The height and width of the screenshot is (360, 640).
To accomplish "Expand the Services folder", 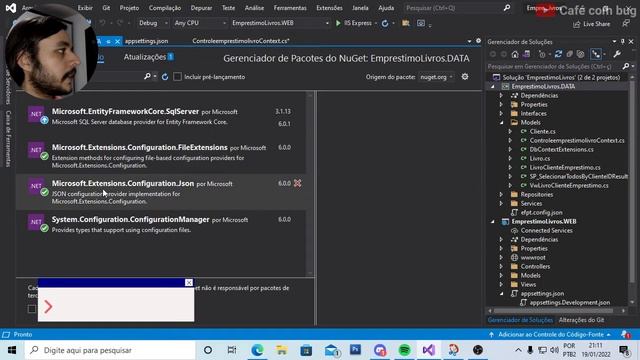I will [x=501, y=204].
